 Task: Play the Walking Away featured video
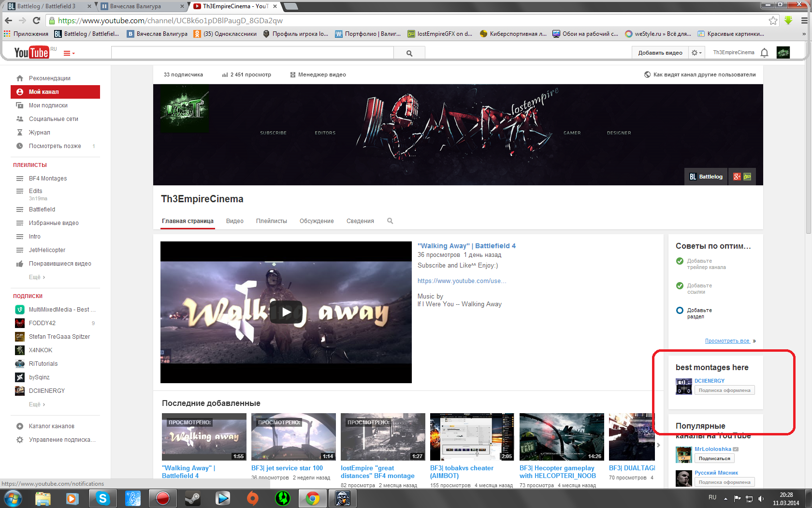coord(286,312)
